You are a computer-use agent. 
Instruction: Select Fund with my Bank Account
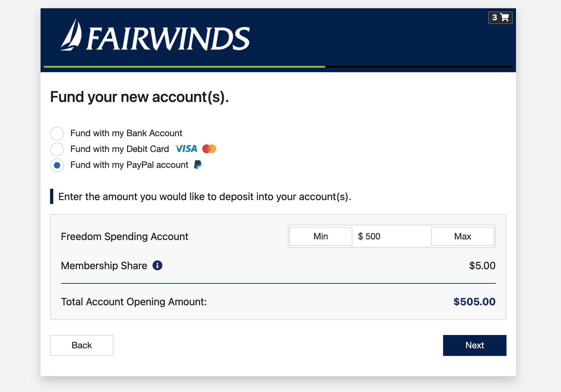pos(57,133)
